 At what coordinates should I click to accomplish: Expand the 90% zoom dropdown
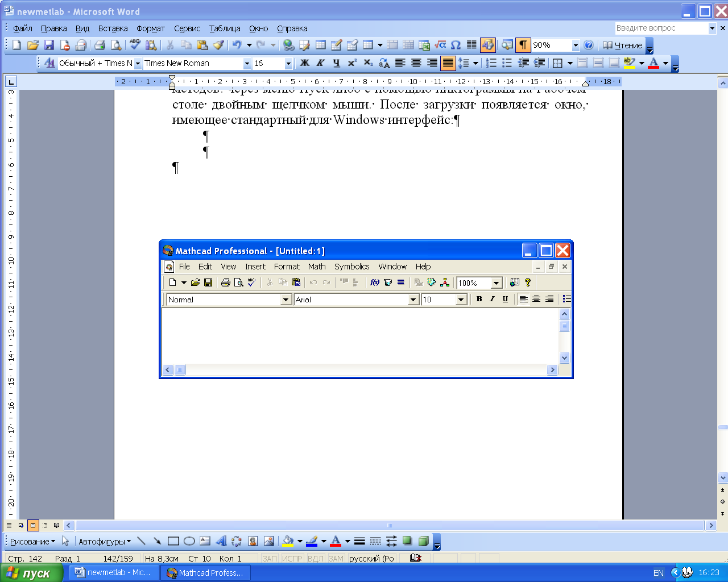(576, 45)
